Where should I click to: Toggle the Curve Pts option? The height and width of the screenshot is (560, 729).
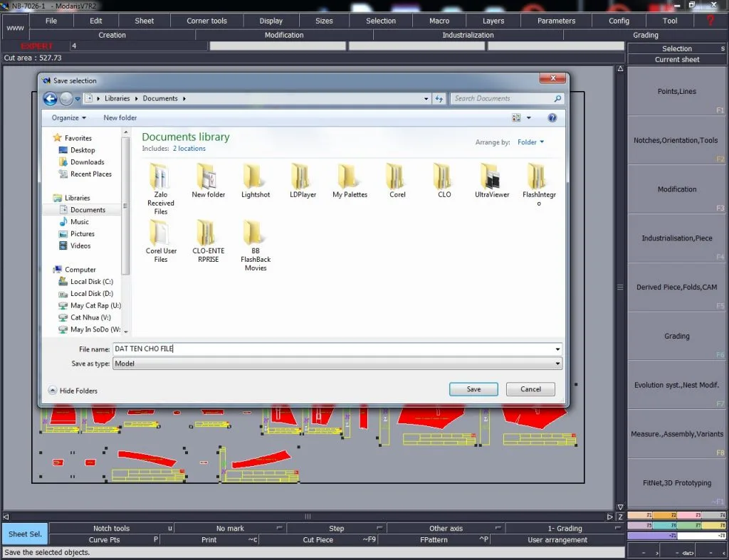coord(104,540)
